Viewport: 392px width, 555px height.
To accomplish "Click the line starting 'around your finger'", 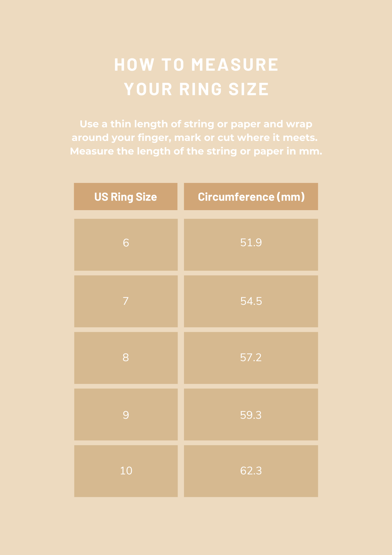I will coord(195,138).
